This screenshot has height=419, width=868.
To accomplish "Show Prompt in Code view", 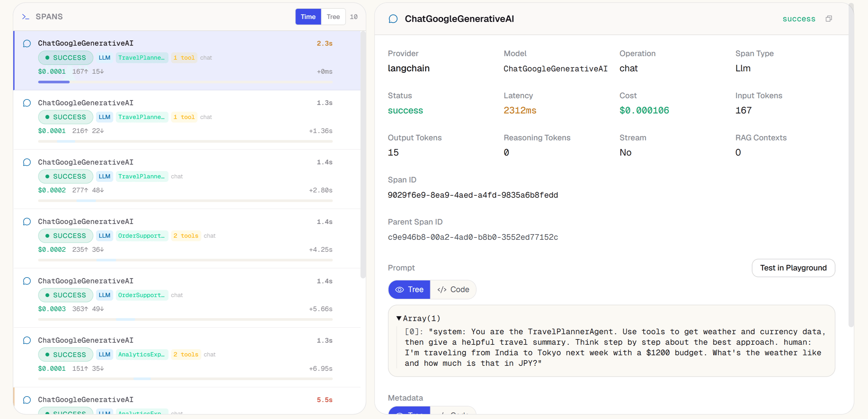I will click(x=453, y=289).
